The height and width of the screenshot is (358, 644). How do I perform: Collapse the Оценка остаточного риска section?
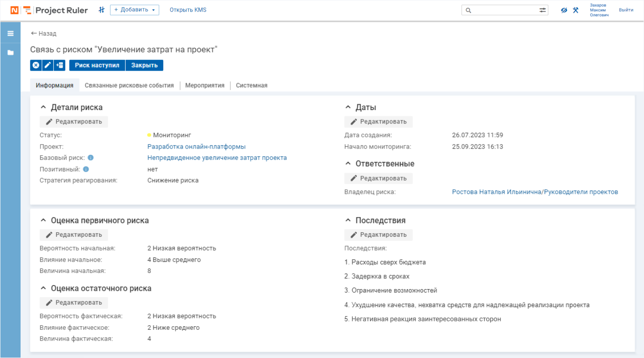point(43,288)
